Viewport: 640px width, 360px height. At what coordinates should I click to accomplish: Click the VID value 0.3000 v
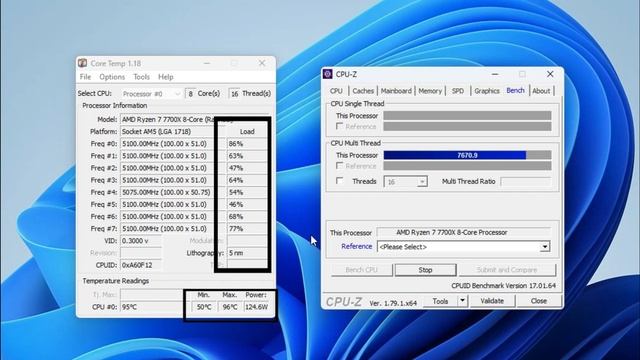click(x=141, y=241)
